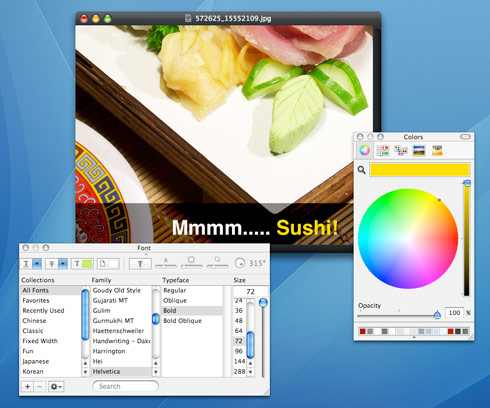
Task: Click the font size field showing 72
Action: tap(250, 292)
